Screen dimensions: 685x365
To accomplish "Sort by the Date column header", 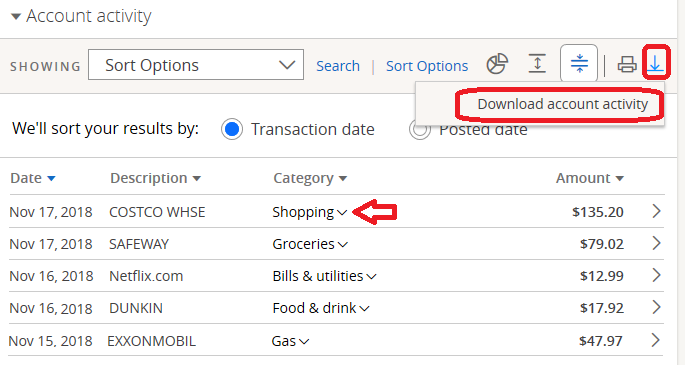I will (x=33, y=178).
